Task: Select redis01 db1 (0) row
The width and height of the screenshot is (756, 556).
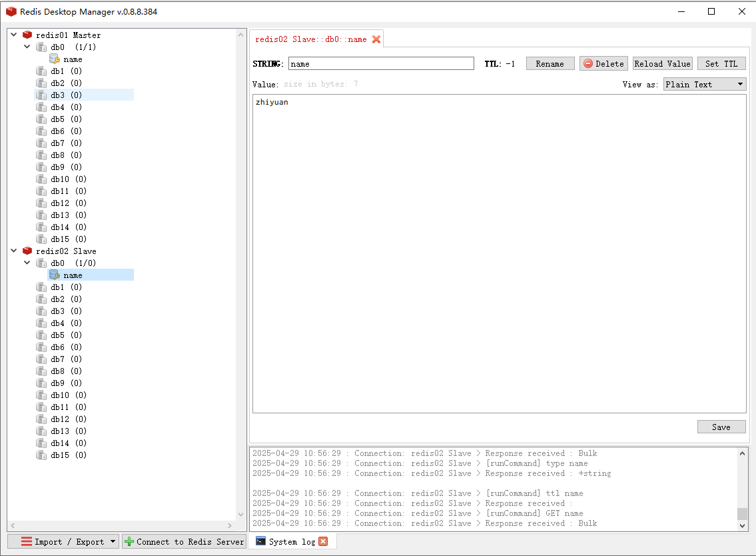Action: click(x=67, y=71)
